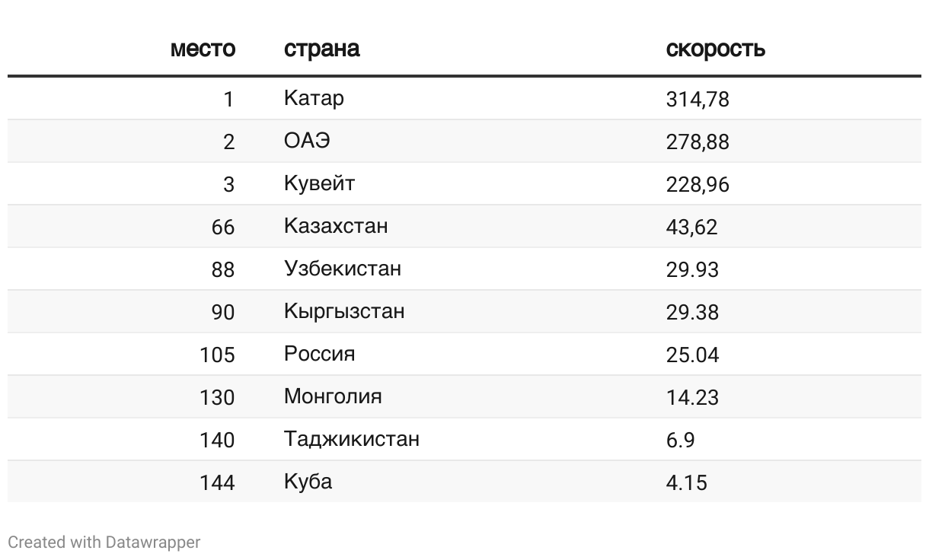Click the speed value 314,78
This screenshot has width=929, height=560.
pyautogui.click(x=698, y=99)
